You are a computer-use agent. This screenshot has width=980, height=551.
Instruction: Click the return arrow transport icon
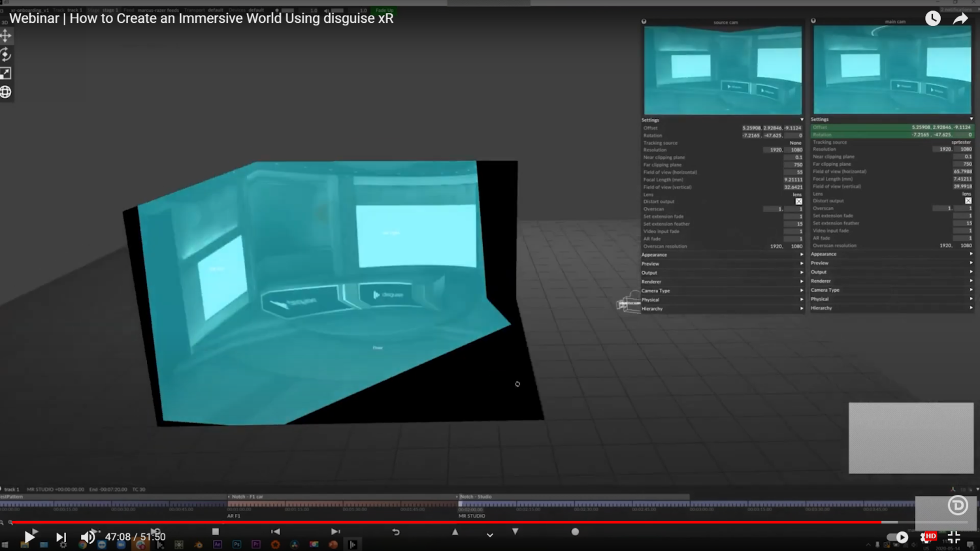tap(395, 532)
